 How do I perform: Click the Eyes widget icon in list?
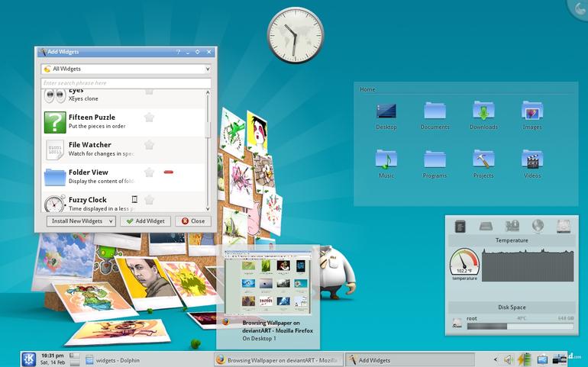coord(55,95)
